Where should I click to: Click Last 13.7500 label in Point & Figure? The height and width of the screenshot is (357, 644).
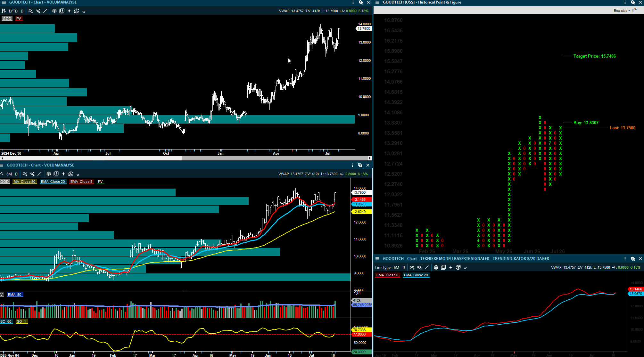point(622,128)
